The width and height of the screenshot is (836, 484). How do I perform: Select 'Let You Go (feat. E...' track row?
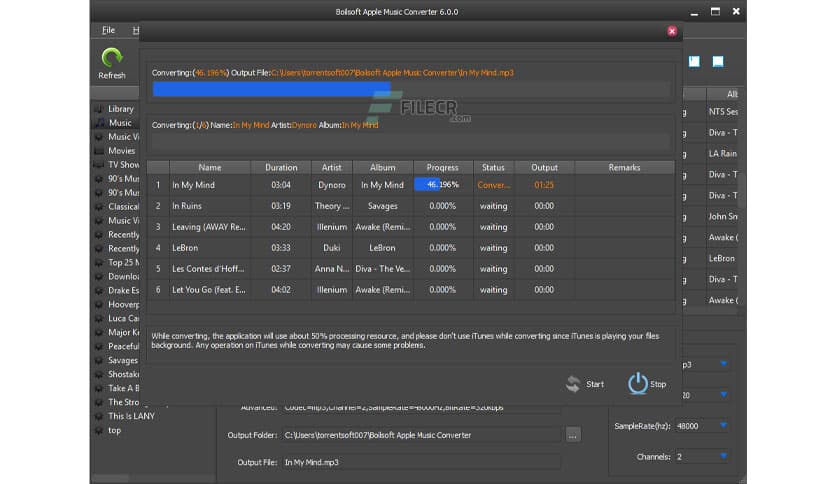411,289
